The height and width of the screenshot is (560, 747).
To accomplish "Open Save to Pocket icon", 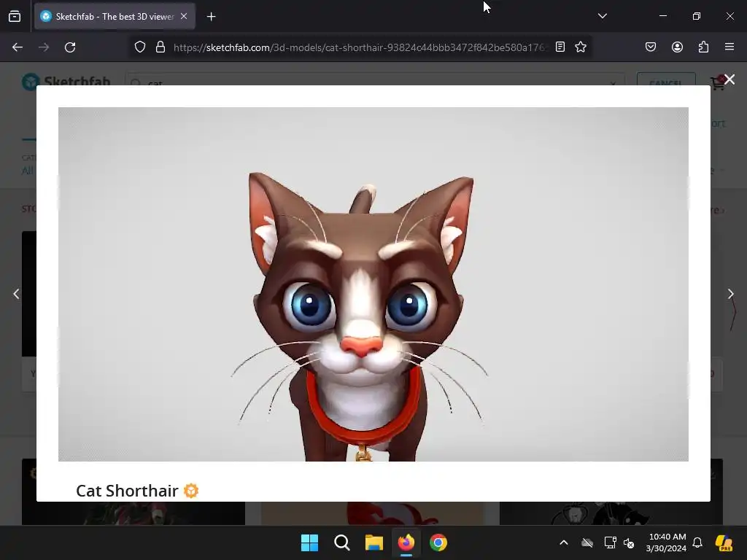I will click(650, 47).
